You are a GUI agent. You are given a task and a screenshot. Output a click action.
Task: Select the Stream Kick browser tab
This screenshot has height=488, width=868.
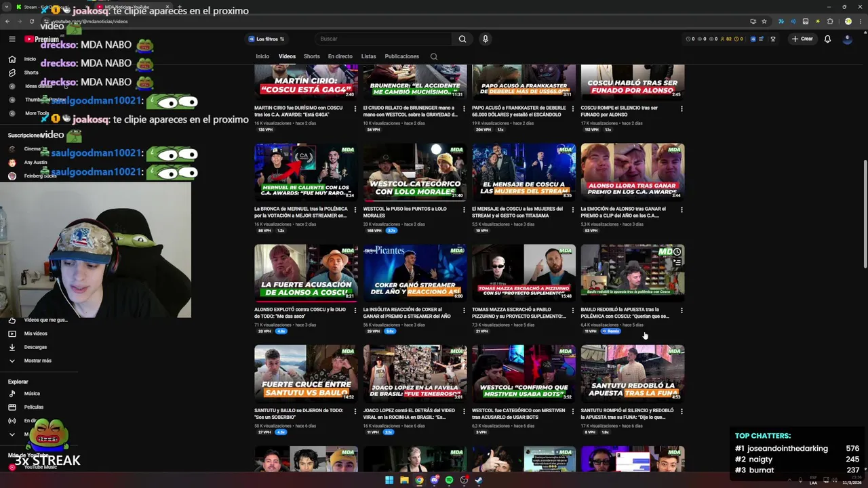tap(51, 7)
